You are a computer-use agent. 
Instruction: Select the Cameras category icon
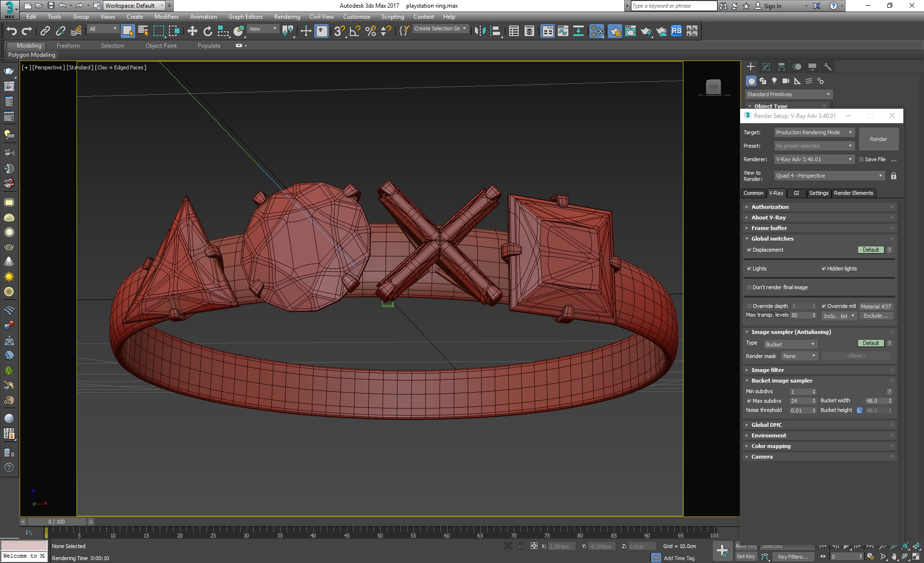pyautogui.click(x=786, y=81)
